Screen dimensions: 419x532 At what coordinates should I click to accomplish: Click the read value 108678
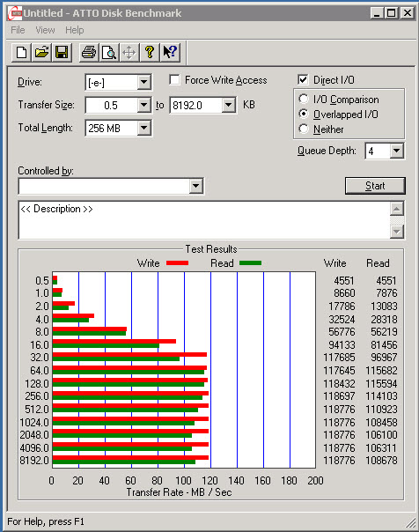pos(381,461)
